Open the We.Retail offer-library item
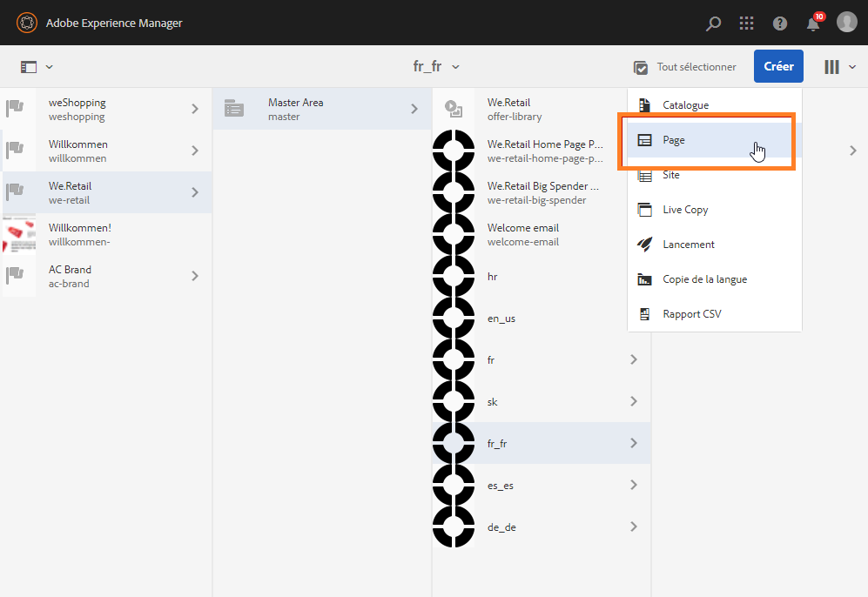Image resolution: width=868 pixels, height=597 pixels. point(542,109)
